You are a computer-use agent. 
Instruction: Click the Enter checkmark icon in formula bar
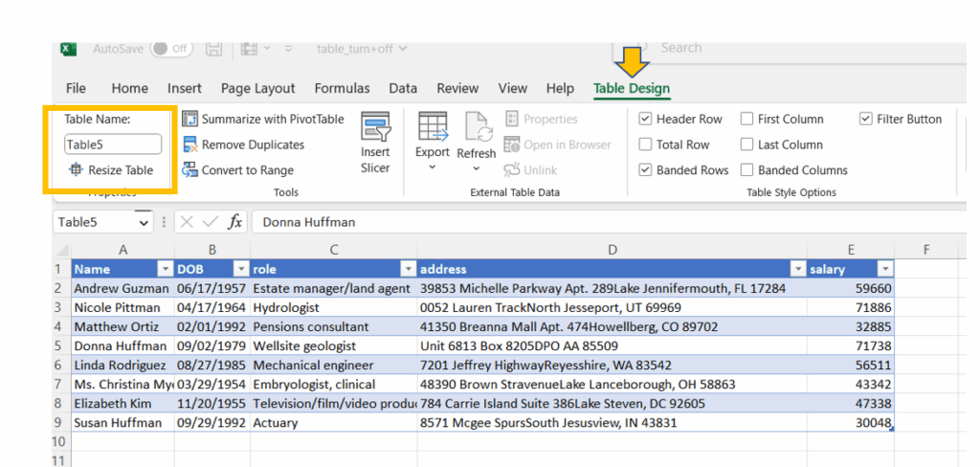coord(211,222)
